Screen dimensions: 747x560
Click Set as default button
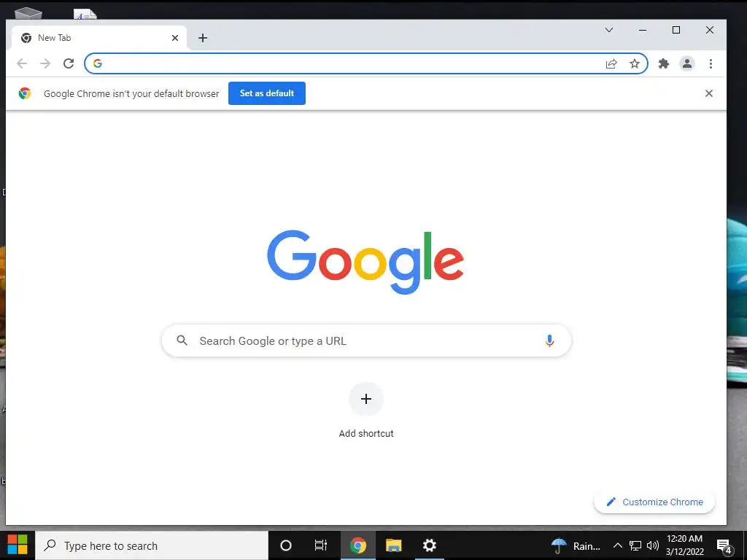(x=267, y=93)
